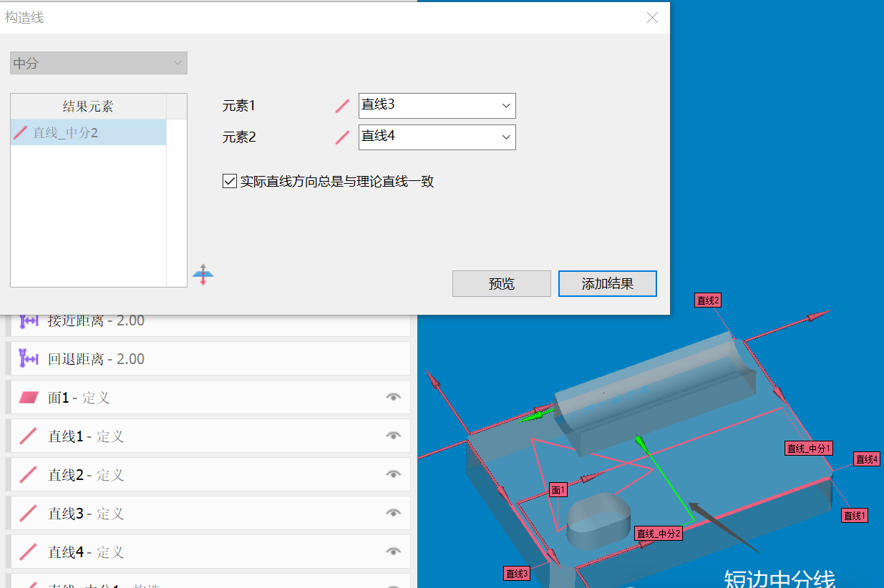Toggle visibility eye for 直线3

pos(392,513)
